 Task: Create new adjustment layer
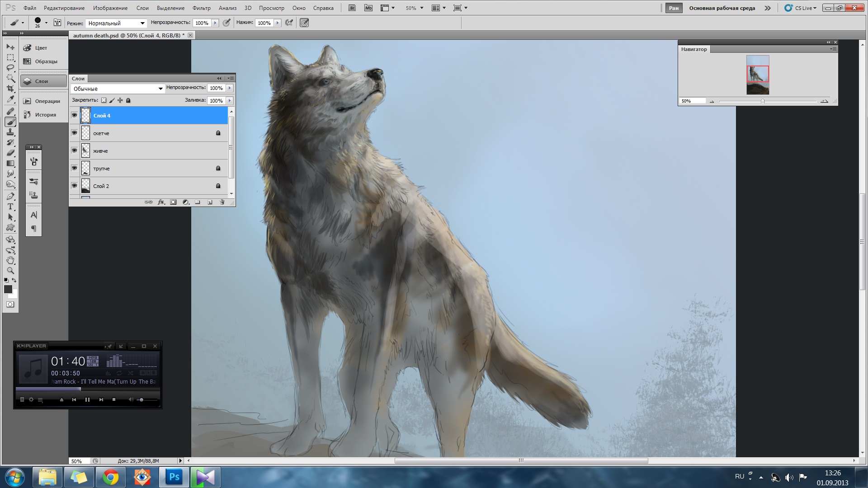pos(185,202)
